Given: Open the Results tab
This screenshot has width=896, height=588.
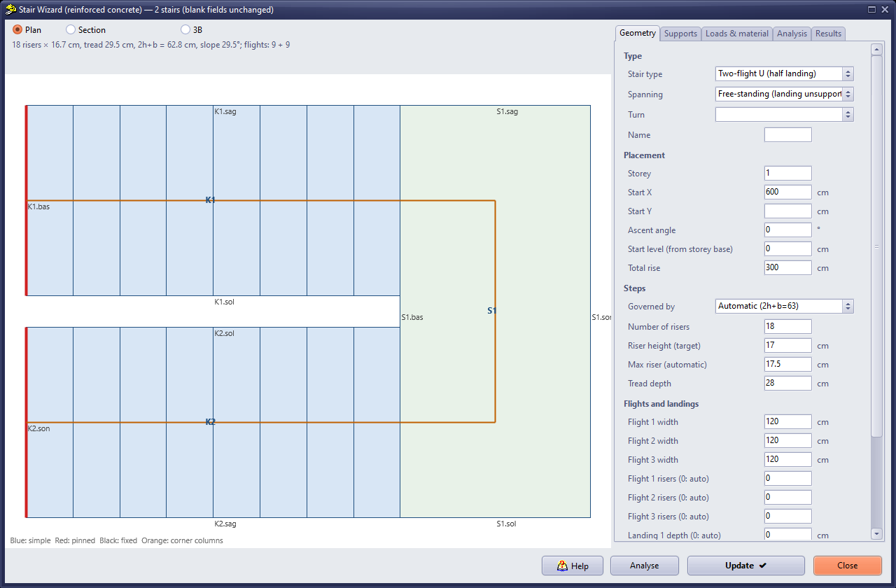Looking at the screenshot, I should [828, 34].
